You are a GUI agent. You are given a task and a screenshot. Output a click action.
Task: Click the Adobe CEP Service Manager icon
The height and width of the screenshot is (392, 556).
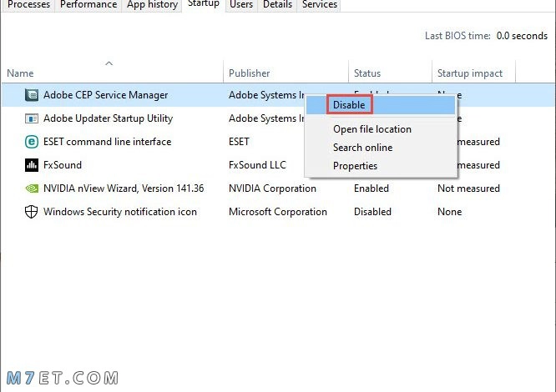[x=32, y=95]
